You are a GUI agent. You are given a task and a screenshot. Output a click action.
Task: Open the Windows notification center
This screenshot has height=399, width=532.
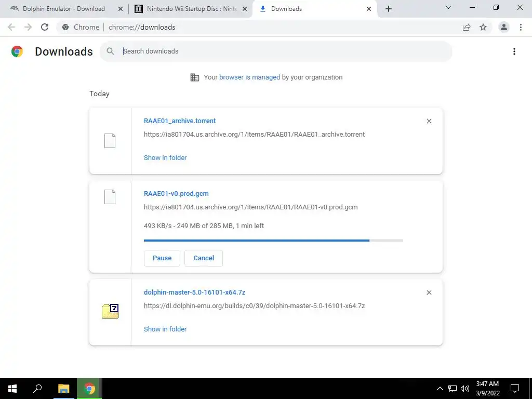515,389
